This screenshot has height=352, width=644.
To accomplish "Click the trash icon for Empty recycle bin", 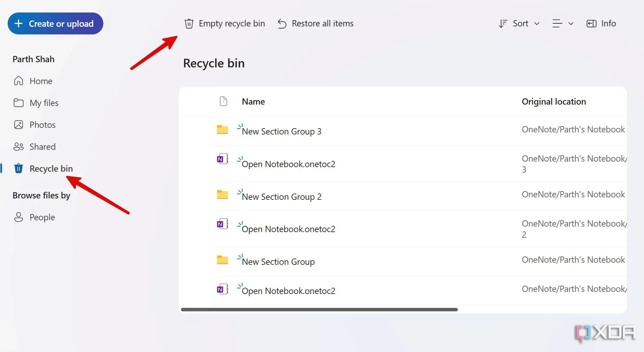I will [189, 24].
